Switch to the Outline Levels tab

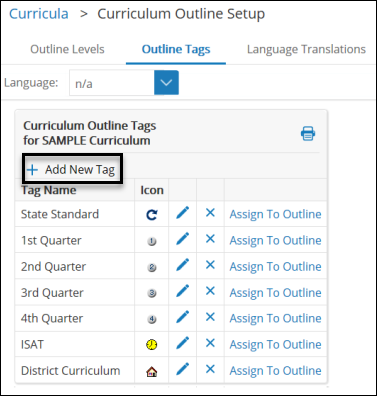pyautogui.click(x=67, y=49)
